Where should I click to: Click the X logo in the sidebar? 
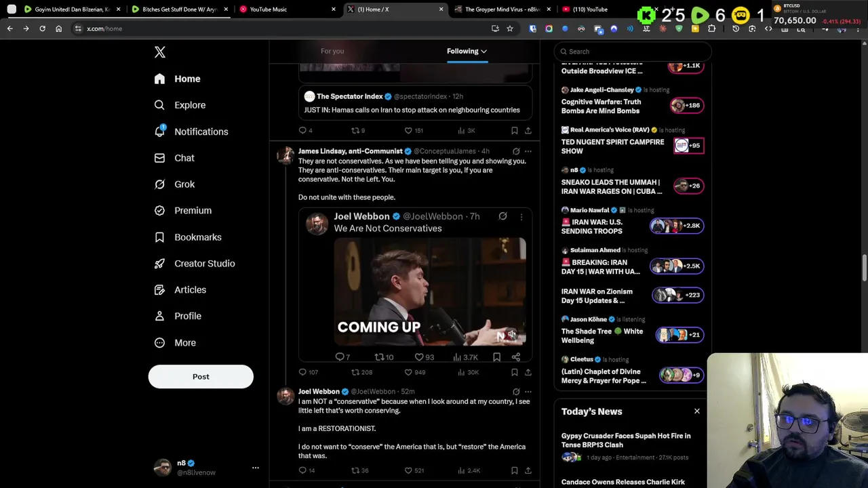[159, 52]
